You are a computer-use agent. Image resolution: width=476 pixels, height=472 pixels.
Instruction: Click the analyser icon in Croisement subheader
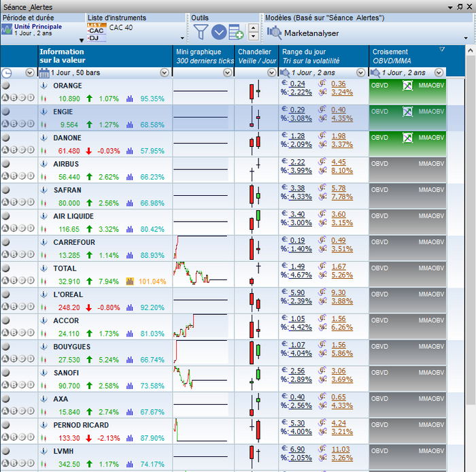pos(375,73)
